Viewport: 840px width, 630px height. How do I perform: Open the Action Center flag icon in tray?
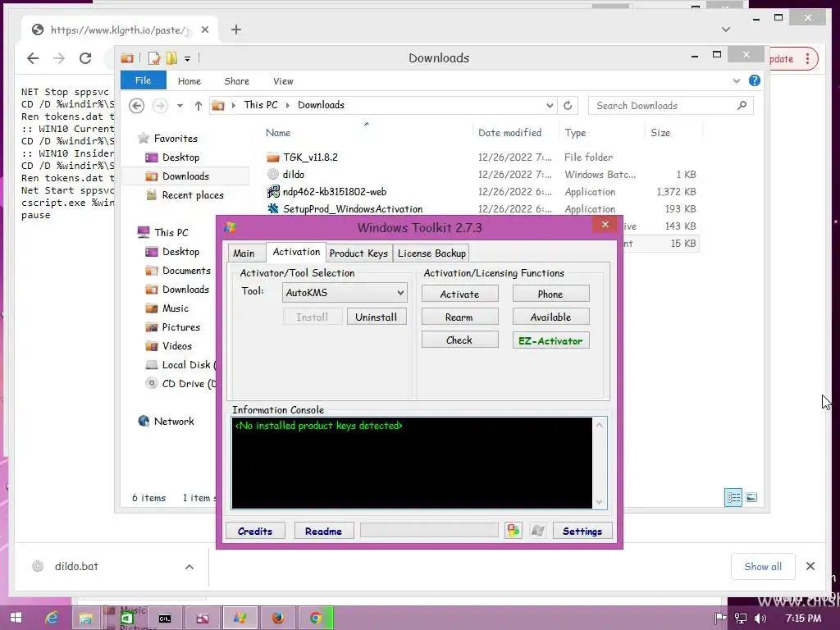(x=720, y=619)
